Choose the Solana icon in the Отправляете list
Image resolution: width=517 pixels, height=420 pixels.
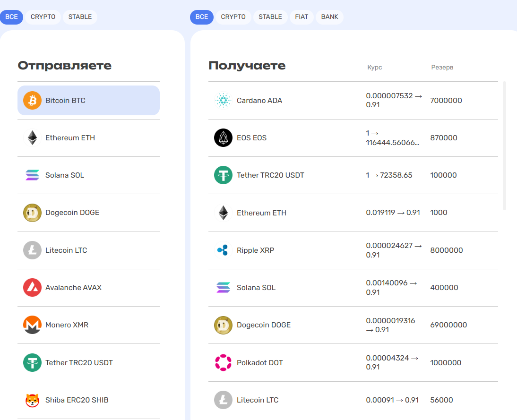point(32,175)
